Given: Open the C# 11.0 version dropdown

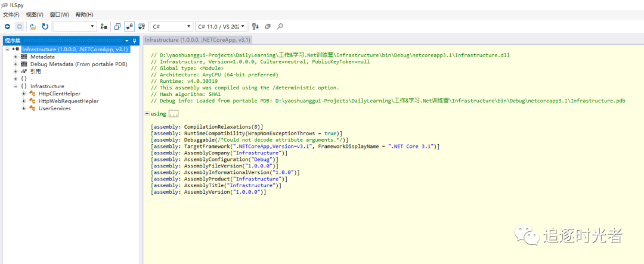Looking at the screenshot, I should pos(221,27).
